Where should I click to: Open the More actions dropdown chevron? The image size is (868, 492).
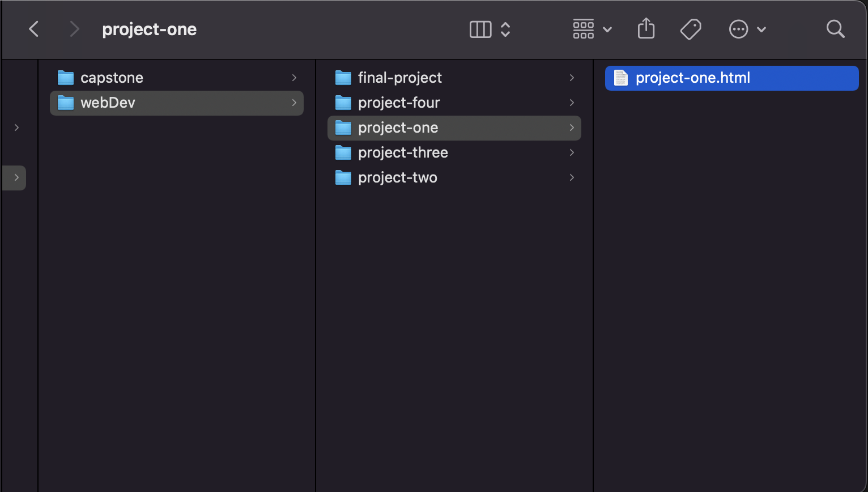pos(762,29)
